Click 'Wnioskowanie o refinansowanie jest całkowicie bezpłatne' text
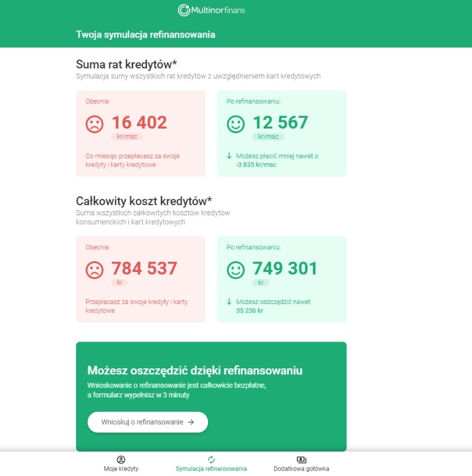The height and width of the screenshot is (476, 472). point(177,385)
